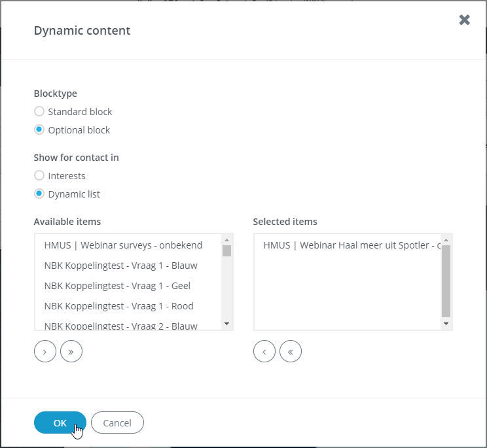Remove all selected items with double left arrow

(x=291, y=351)
